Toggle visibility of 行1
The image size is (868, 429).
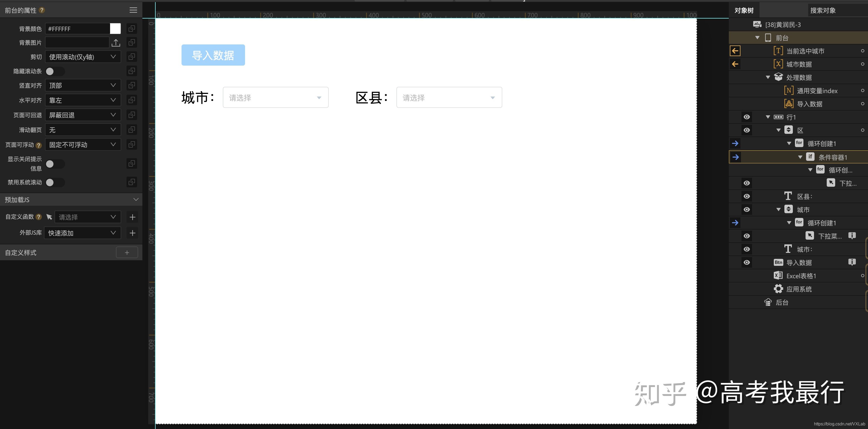(x=747, y=117)
